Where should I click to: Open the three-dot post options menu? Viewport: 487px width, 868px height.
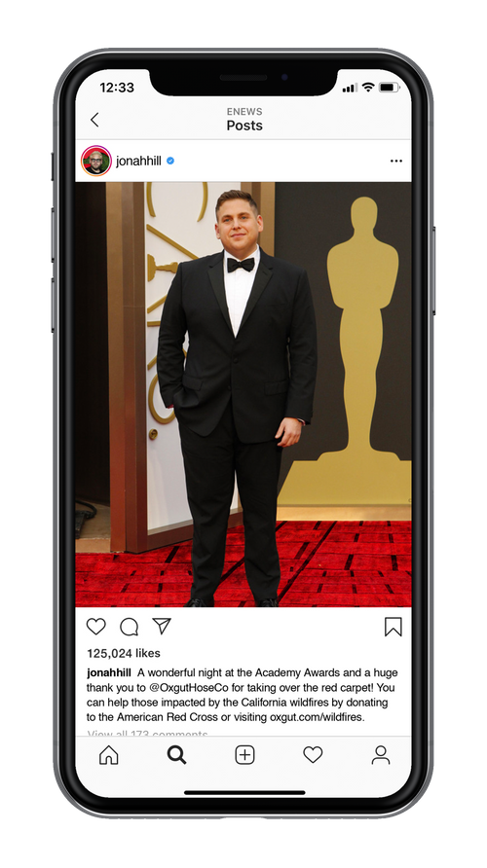[x=396, y=162]
